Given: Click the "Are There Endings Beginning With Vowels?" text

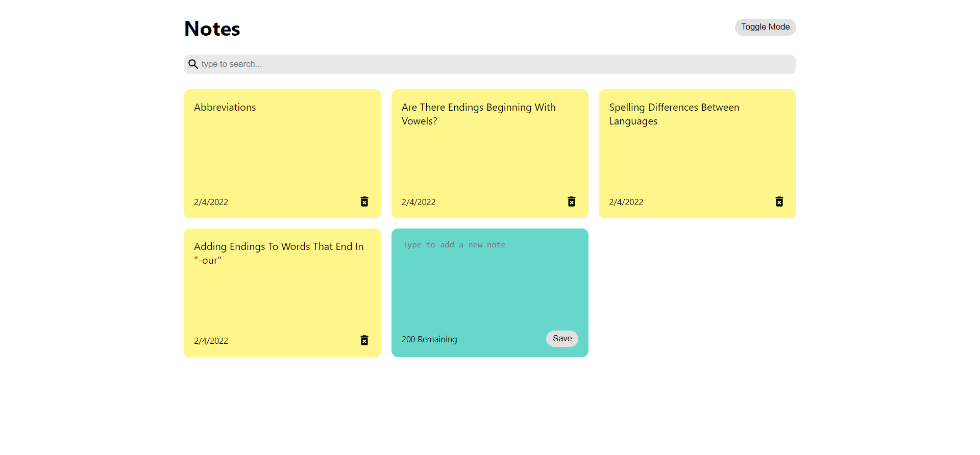Looking at the screenshot, I should click(478, 114).
